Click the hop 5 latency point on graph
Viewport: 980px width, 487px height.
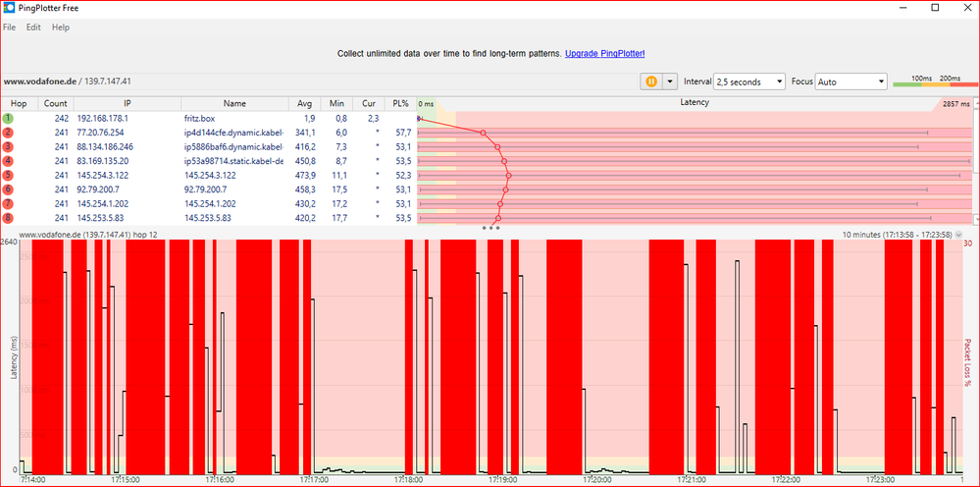coord(509,176)
